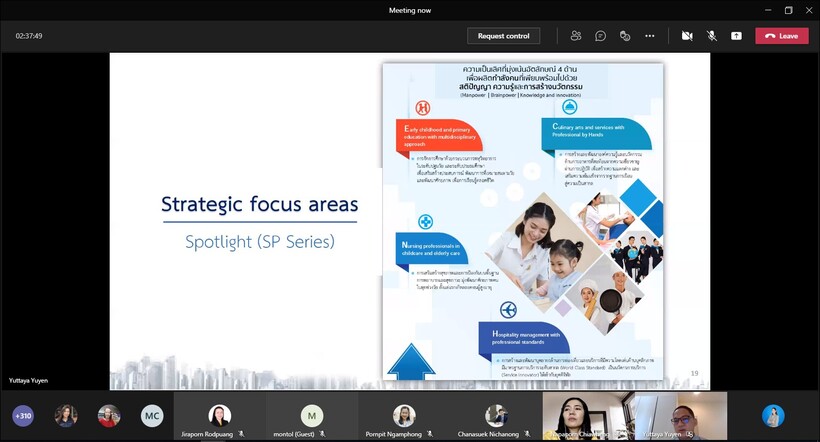Open the share content tray
The width and height of the screenshot is (820, 442).
coord(737,35)
